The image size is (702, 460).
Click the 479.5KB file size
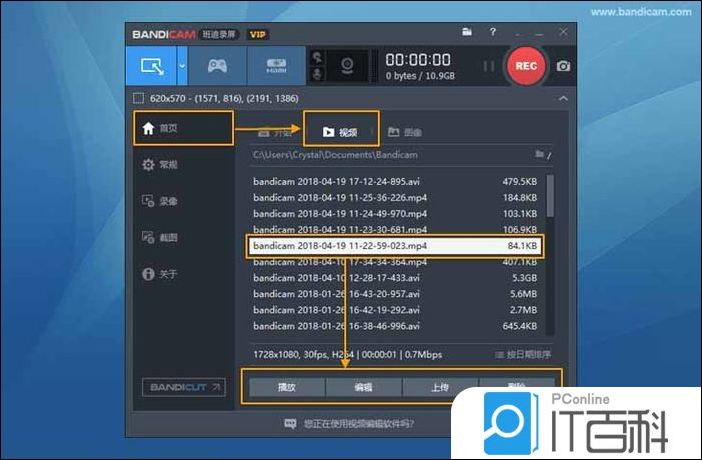click(519, 181)
